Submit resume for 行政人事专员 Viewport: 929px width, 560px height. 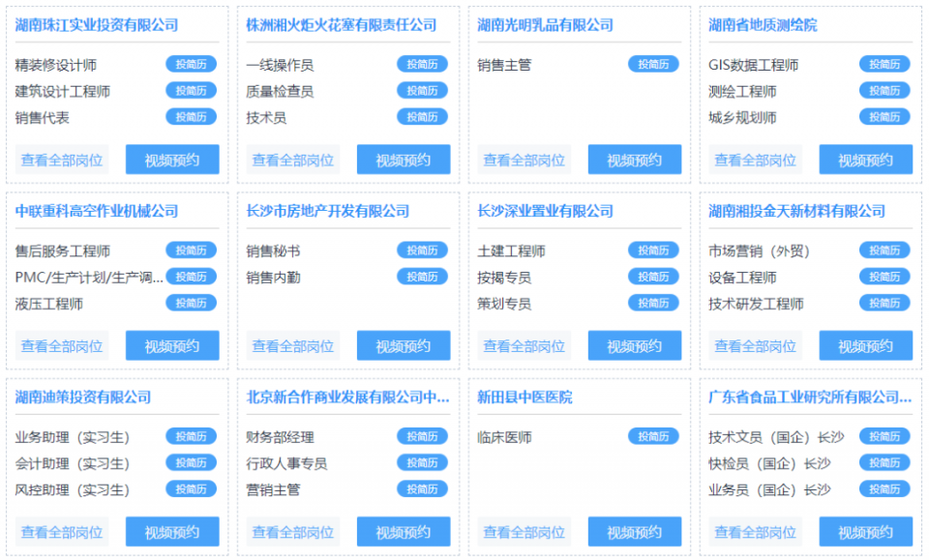pyautogui.click(x=422, y=462)
